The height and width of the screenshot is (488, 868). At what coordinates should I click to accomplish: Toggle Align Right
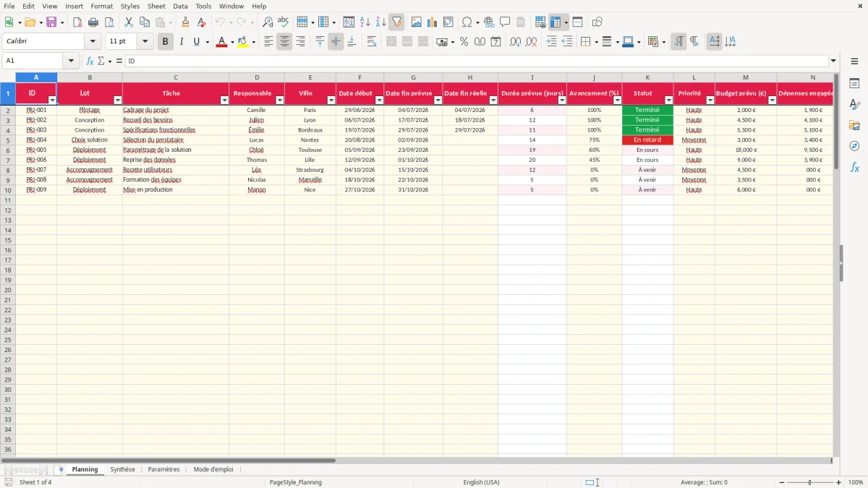point(300,42)
